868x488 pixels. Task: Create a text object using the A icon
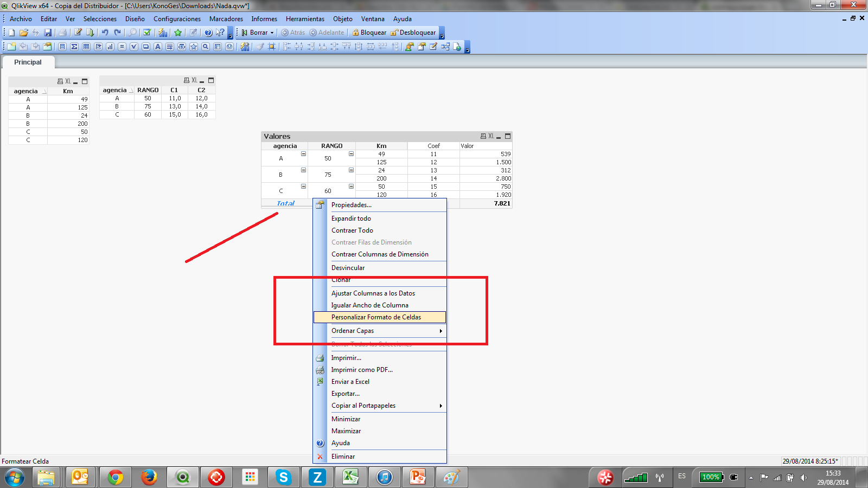point(158,47)
